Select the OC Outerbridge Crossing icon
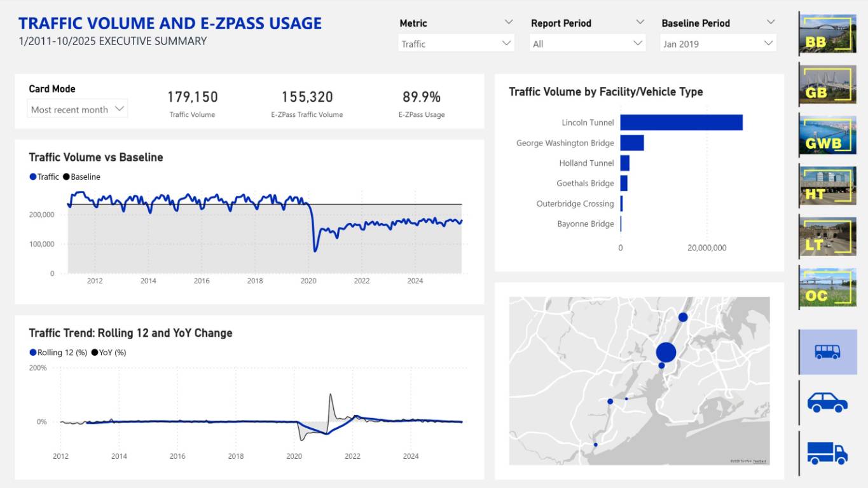 click(x=827, y=287)
